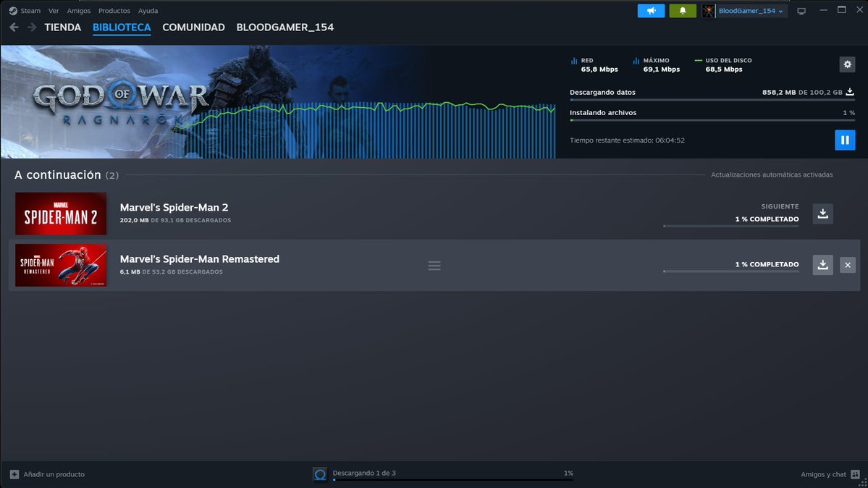
Task: Click the bottom download progress bar
Action: click(x=452, y=480)
